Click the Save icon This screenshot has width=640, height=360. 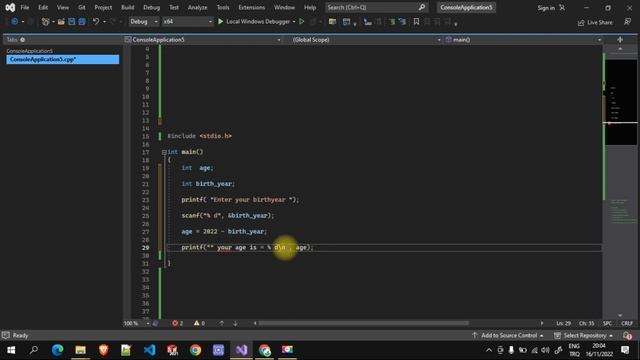click(x=71, y=21)
